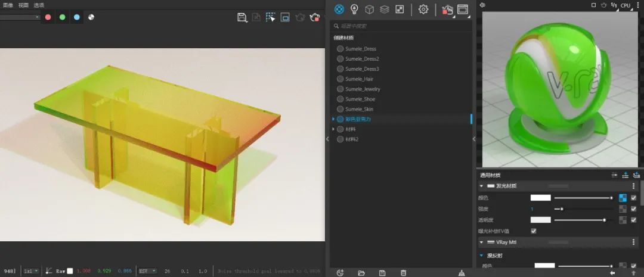Toggle the basic/advanced parameters switch icon
This screenshot has width=644, height=277.
click(614, 175)
